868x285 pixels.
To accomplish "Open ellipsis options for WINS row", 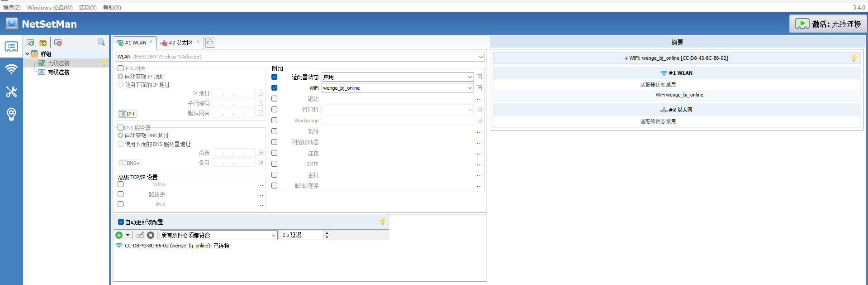I will click(261, 185).
